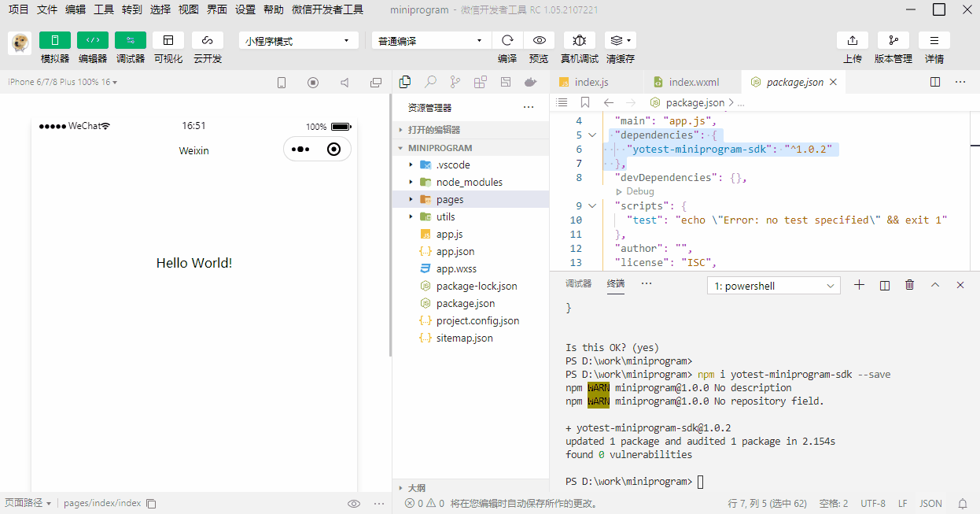This screenshot has height=514, width=980.
Task: Expand the .vscode folder
Action: 470,165
